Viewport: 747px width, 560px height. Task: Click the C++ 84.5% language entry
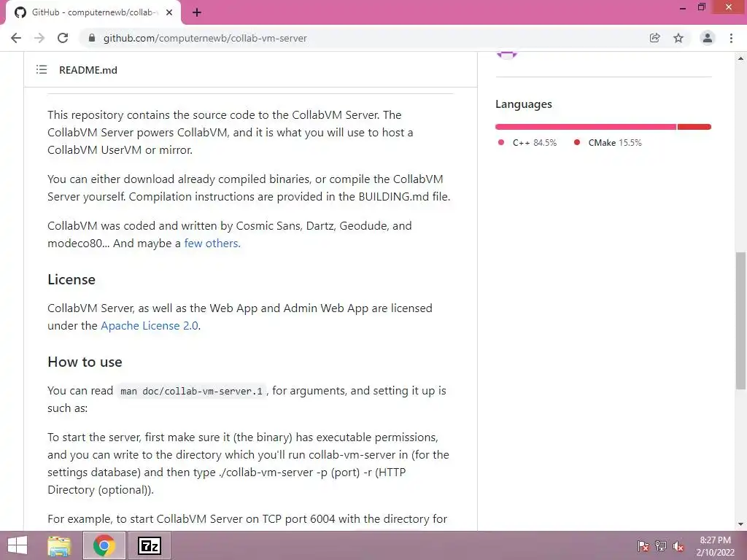tap(527, 142)
